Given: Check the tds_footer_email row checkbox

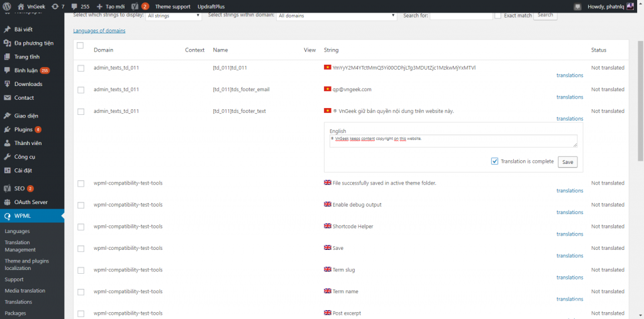Looking at the screenshot, I should pyautogui.click(x=81, y=90).
